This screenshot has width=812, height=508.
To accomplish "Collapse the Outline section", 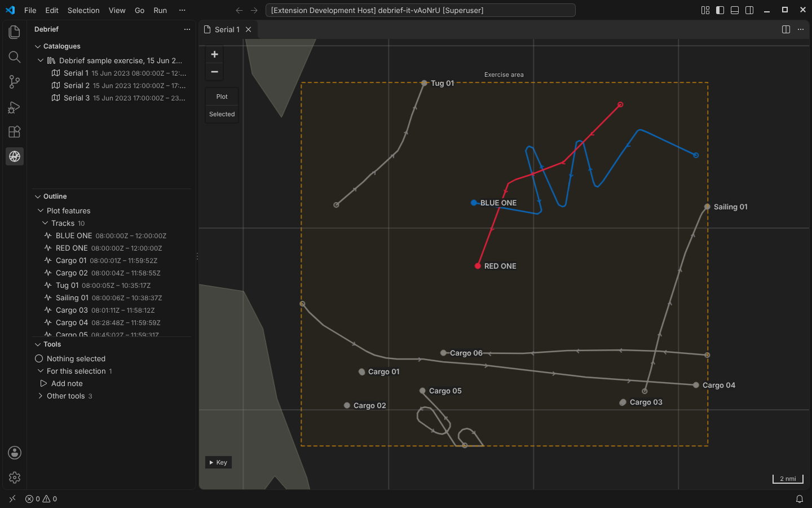I will pos(38,196).
